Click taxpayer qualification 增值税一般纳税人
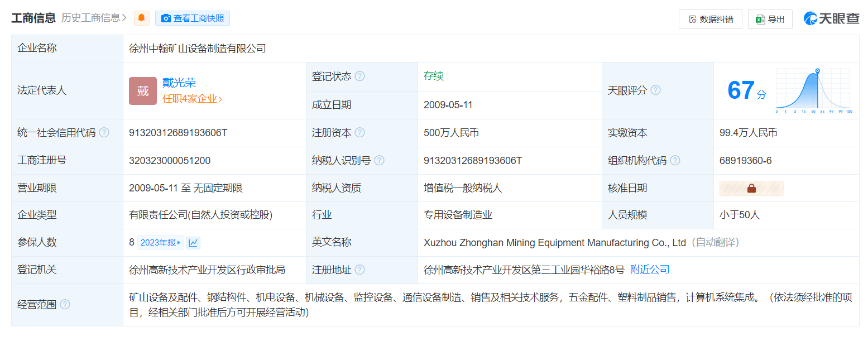The height and width of the screenshot is (351, 868). point(463,188)
